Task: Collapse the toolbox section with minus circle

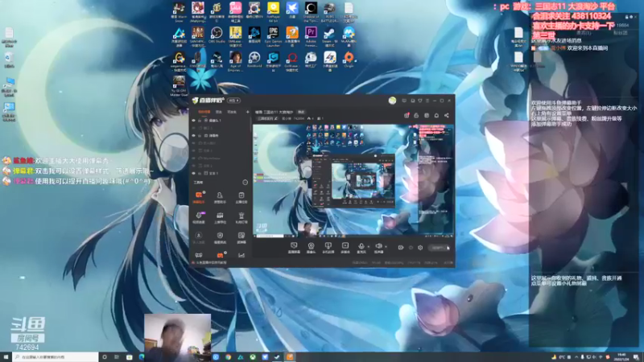Action: pyautogui.click(x=246, y=183)
